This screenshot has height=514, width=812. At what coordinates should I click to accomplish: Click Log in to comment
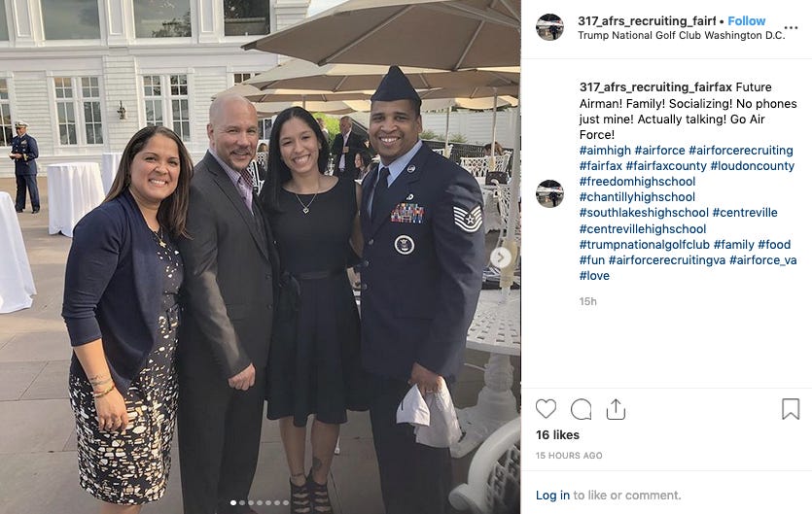click(x=552, y=495)
